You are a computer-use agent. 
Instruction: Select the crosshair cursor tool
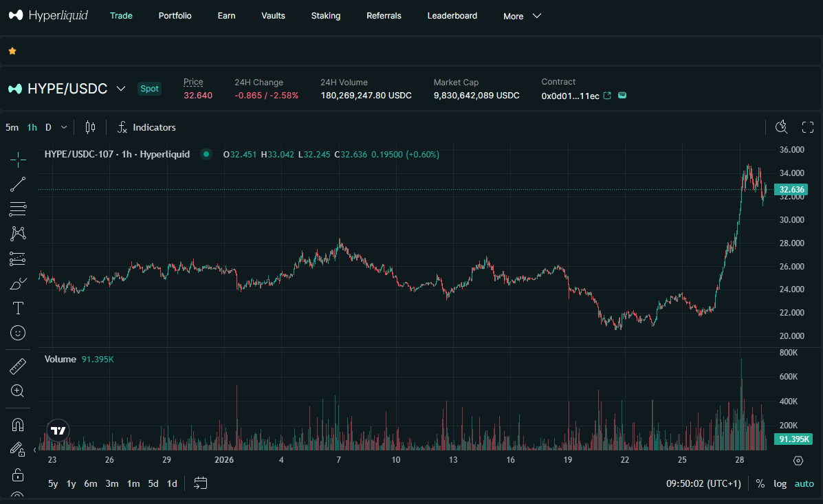point(18,160)
